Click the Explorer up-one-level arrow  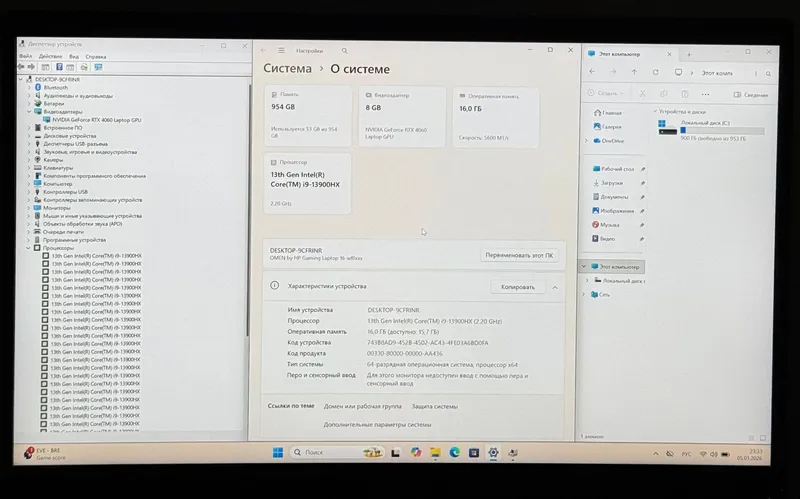click(x=634, y=72)
